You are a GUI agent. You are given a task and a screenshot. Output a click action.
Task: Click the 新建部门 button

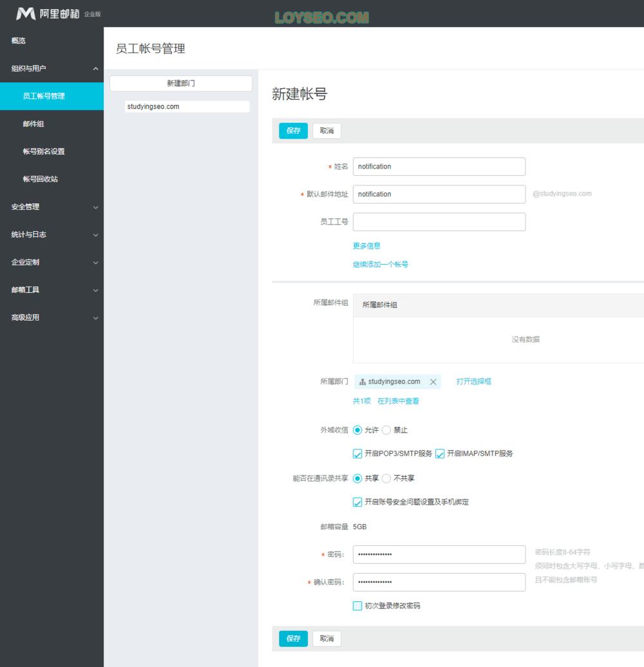(181, 84)
